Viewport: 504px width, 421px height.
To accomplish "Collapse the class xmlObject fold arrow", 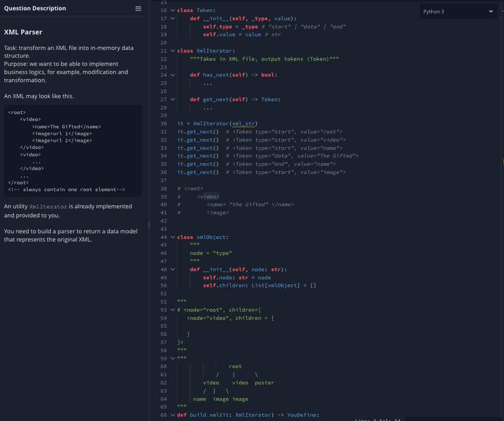I will pyautogui.click(x=172, y=237).
